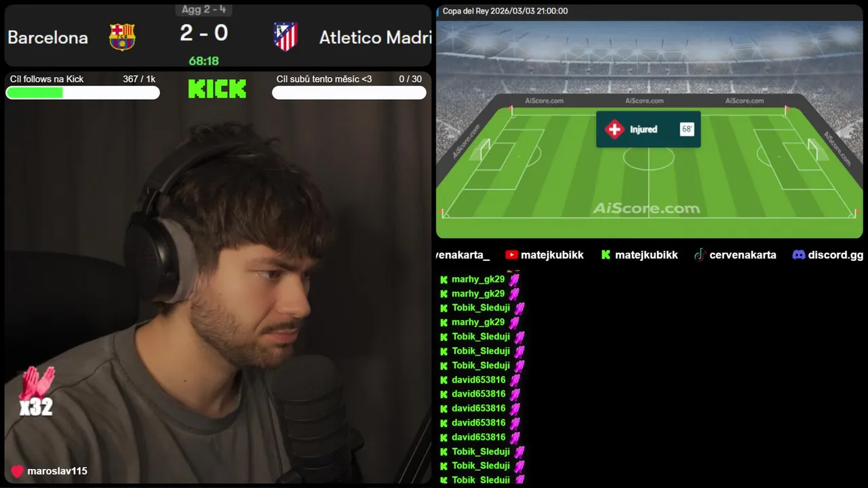868x488 pixels.
Task: Click the monthly subs goal bar
Action: pyautogui.click(x=349, y=93)
